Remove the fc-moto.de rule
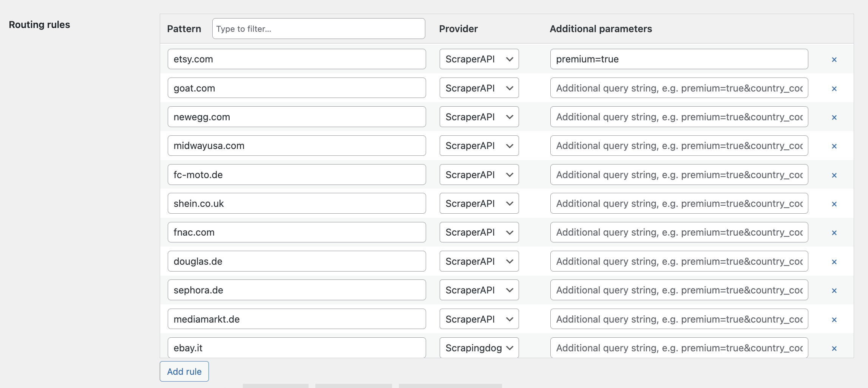This screenshot has width=868, height=388. tap(834, 175)
